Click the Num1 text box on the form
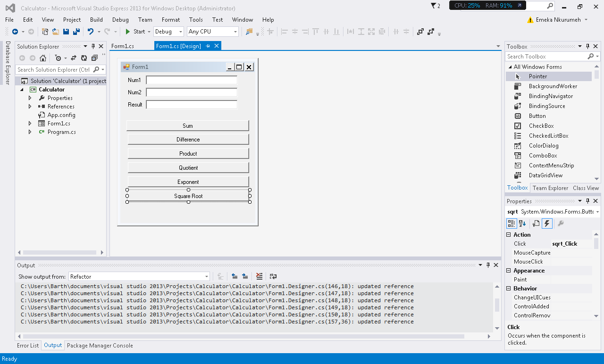Screen dimensions: 604x364 (192, 80)
